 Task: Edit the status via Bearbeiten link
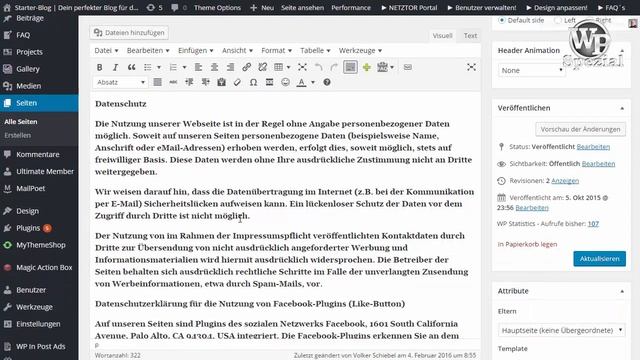tap(593, 147)
